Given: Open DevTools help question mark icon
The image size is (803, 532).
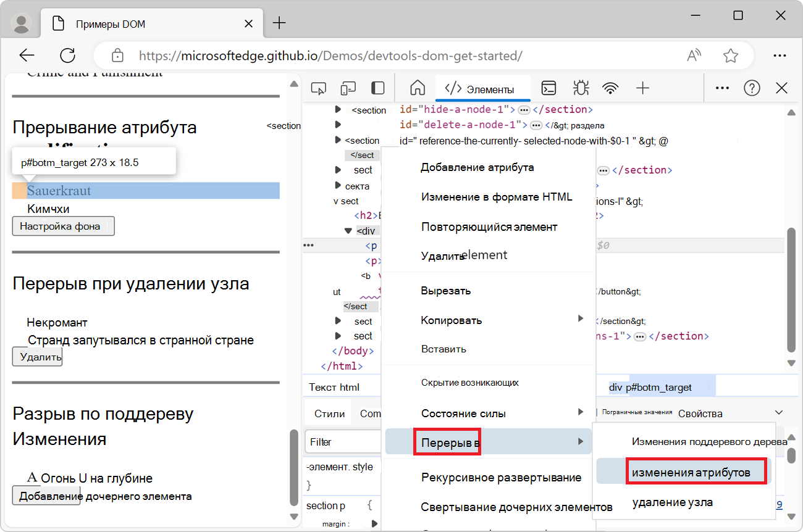Looking at the screenshot, I should (x=752, y=88).
